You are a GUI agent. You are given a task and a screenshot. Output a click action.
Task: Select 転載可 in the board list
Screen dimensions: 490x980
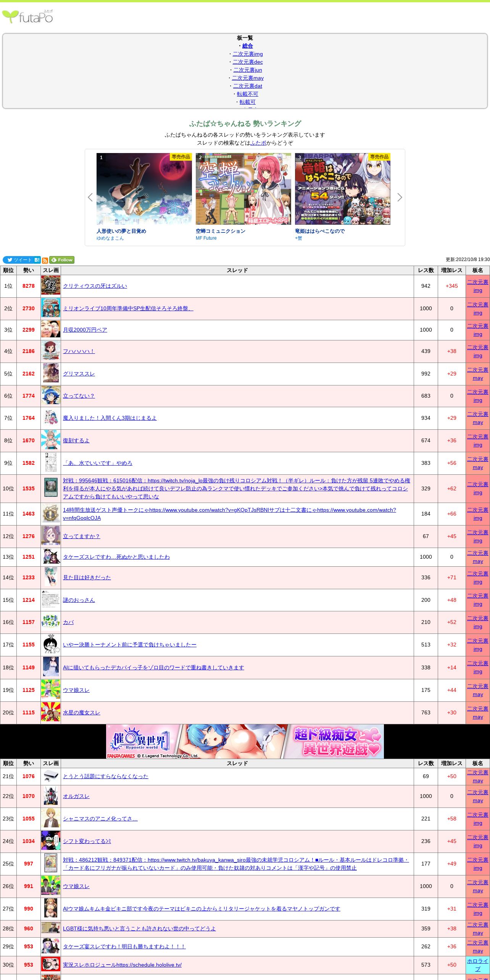click(x=248, y=102)
